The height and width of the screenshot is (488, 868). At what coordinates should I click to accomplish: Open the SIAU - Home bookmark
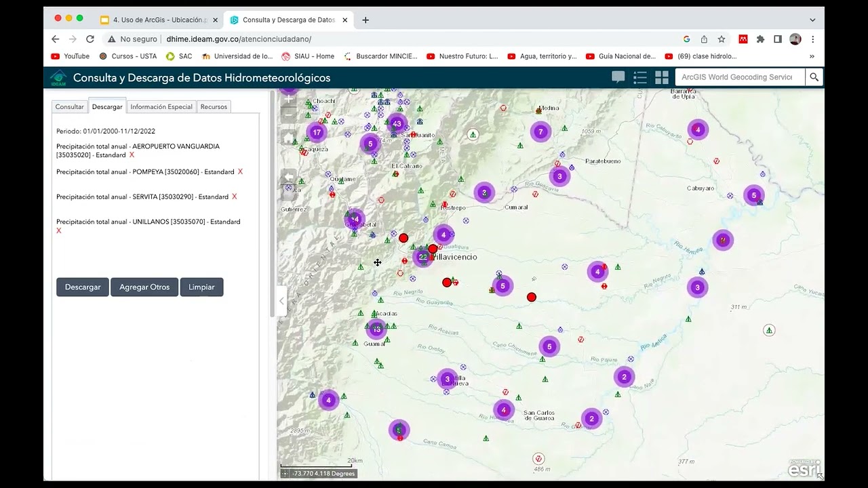click(x=308, y=56)
